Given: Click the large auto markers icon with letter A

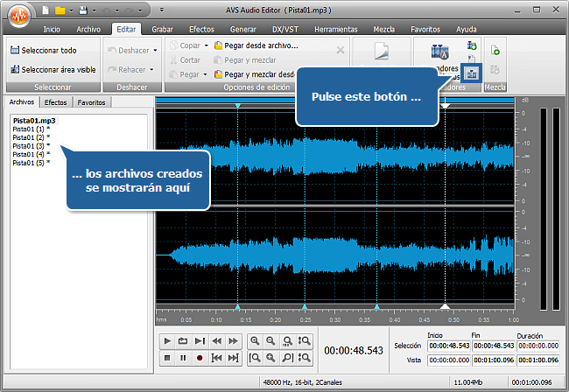Looking at the screenshot, I should pyautogui.click(x=439, y=52).
